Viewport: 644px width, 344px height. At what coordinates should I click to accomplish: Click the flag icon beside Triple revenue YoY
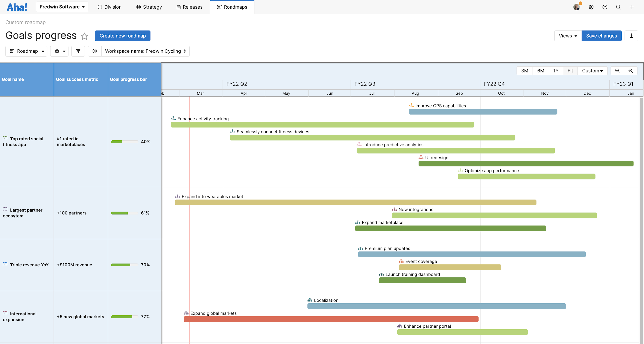(x=5, y=264)
